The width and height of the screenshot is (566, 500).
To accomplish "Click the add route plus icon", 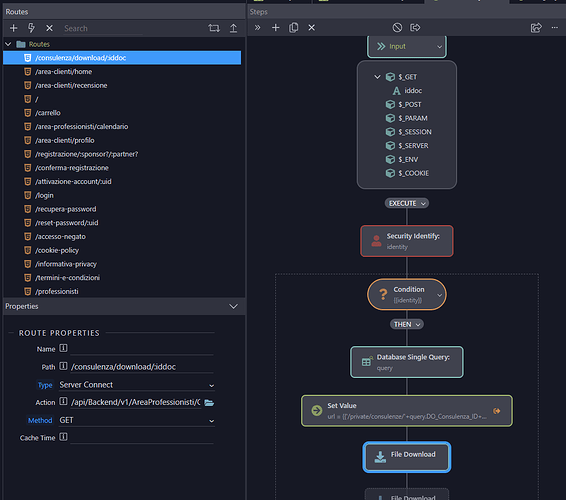I will [x=14, y=28].
